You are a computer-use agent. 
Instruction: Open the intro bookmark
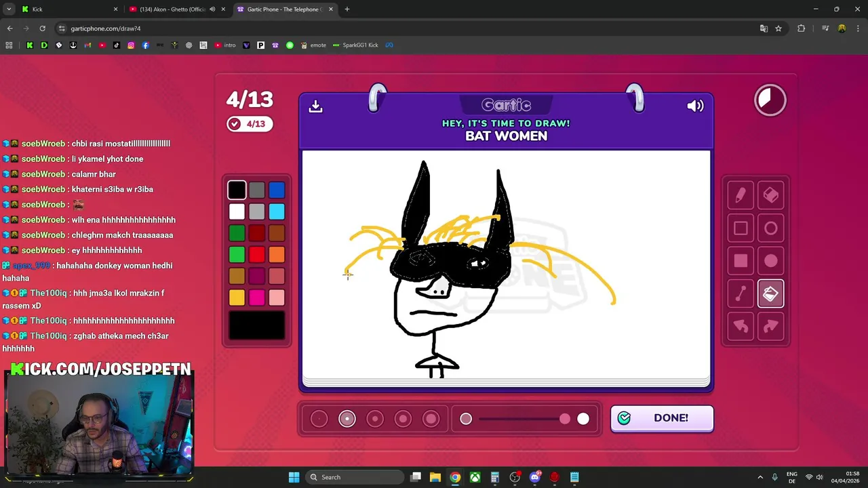pos(225,45)
